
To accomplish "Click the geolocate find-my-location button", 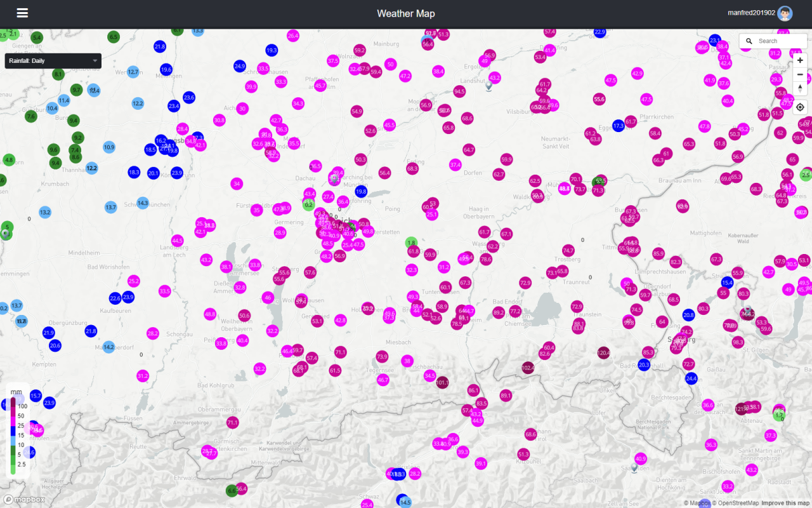I will point(800,107).
